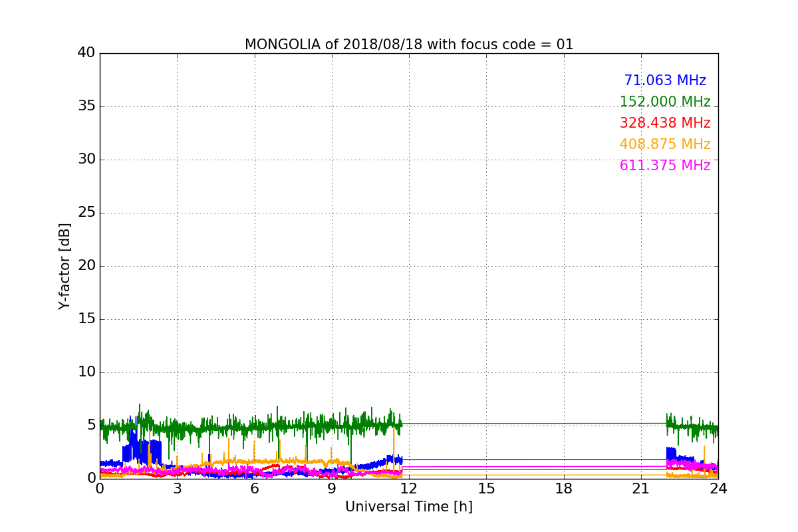Click the x-axis tick label 12
This screenshot has height=532, width=798.
409,488
